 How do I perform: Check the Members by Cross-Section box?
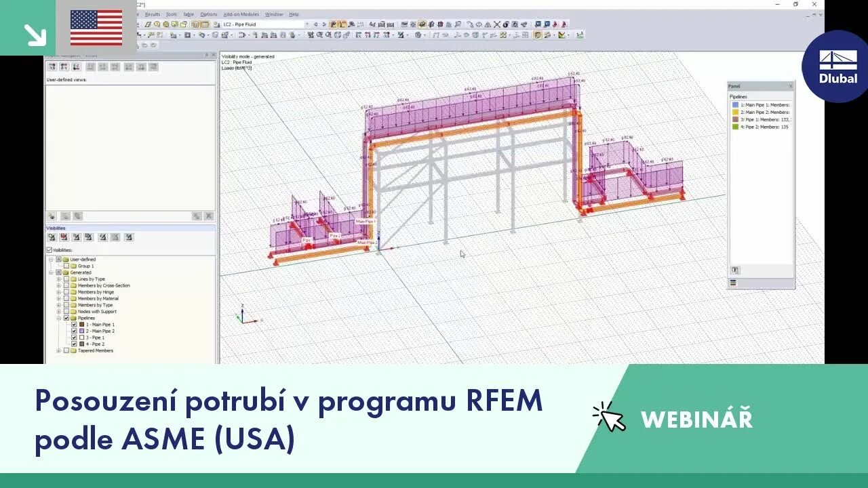pyautogui.click(x=66, y=286)
